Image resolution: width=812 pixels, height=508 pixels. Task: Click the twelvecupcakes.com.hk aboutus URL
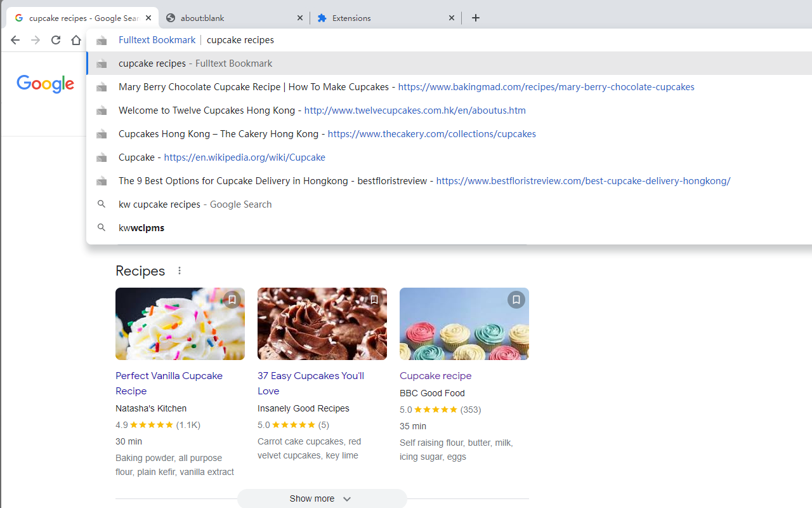(x=415, y=110)
